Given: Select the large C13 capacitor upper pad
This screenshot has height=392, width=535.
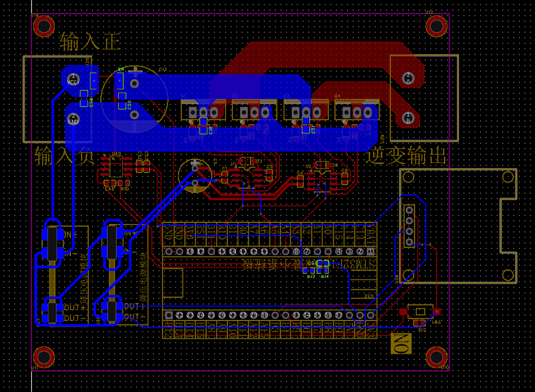Looking at the screenshot, I should [x=134, y=83].
